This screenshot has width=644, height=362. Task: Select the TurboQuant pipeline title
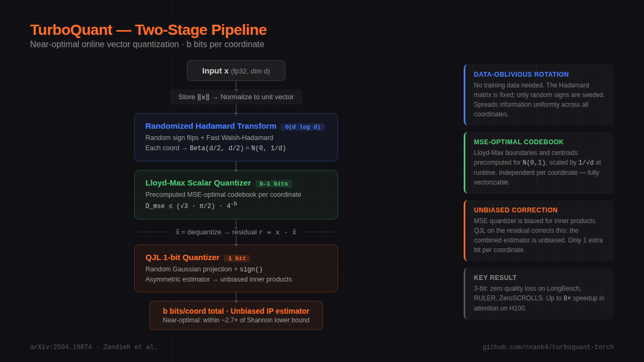pyautogui.click(x=149, y=30)
